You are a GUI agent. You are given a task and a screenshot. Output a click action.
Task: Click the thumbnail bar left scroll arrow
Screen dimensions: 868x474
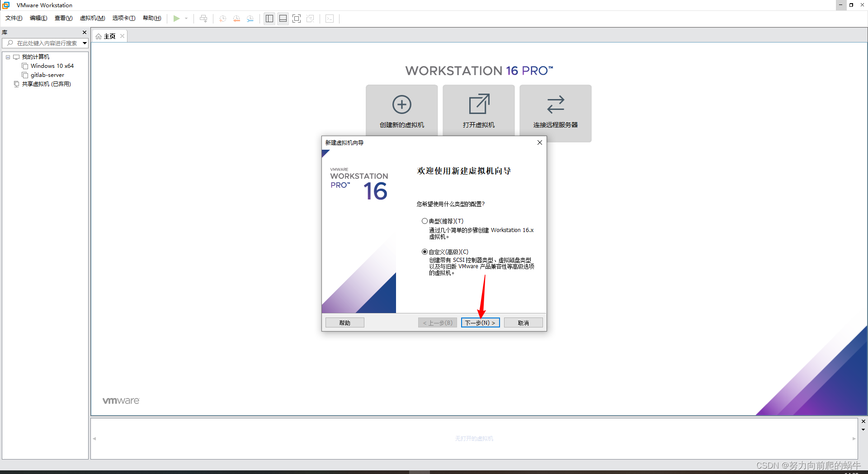tap(94, 438)
